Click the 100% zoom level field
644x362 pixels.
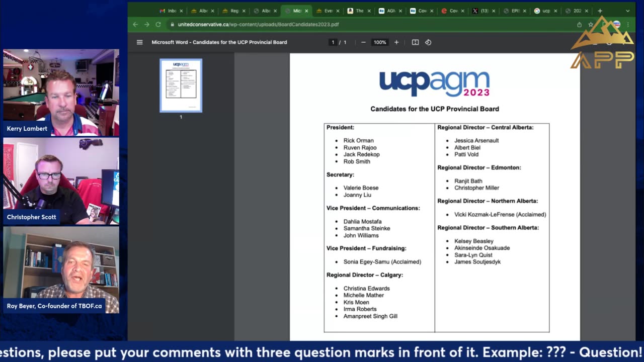(380, 42)
